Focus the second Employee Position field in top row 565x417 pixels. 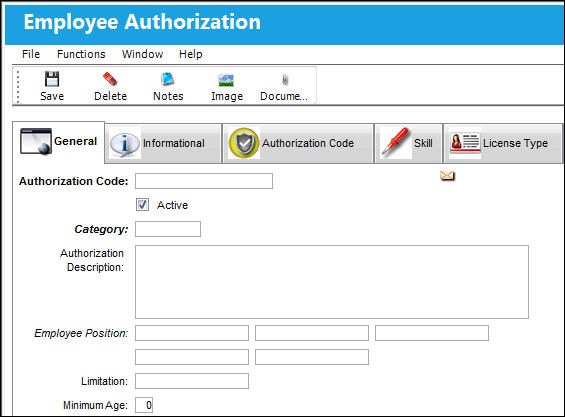[x=312, y=333]
